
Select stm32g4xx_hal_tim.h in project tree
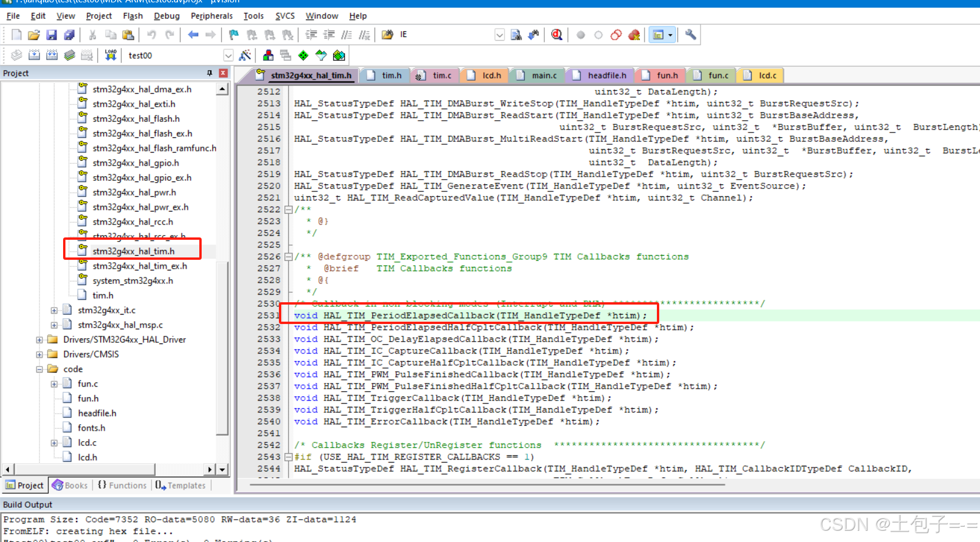point(133,251)
